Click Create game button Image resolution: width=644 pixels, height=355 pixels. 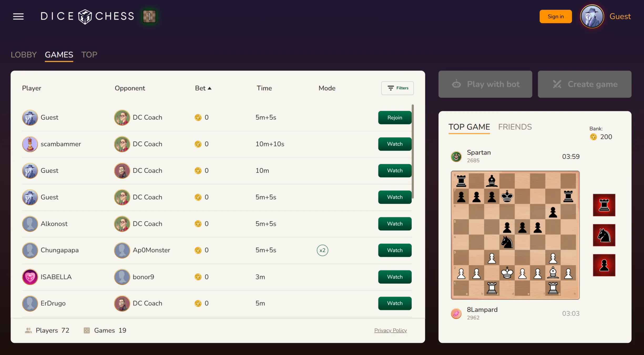(x=585, y=84)
